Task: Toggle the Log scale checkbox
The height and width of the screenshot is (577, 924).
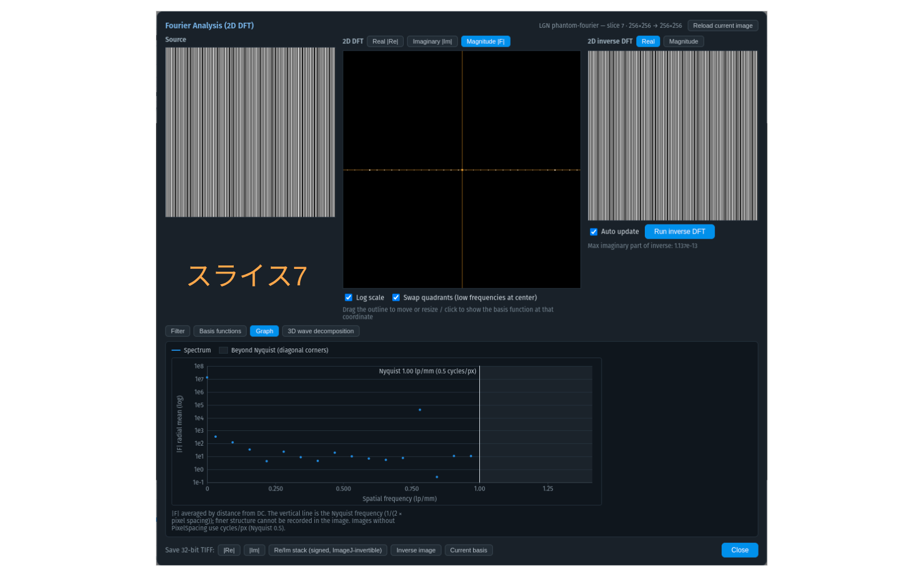Action: coord(349,297)
